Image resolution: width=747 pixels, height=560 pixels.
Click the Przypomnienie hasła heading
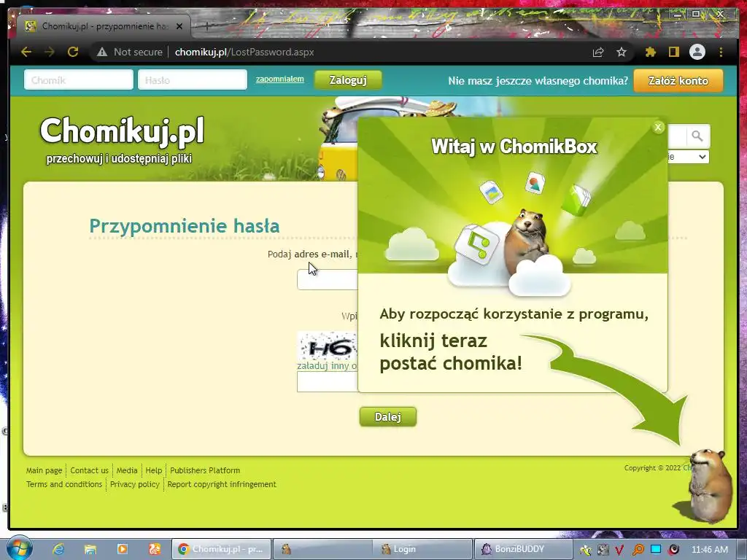185,226
